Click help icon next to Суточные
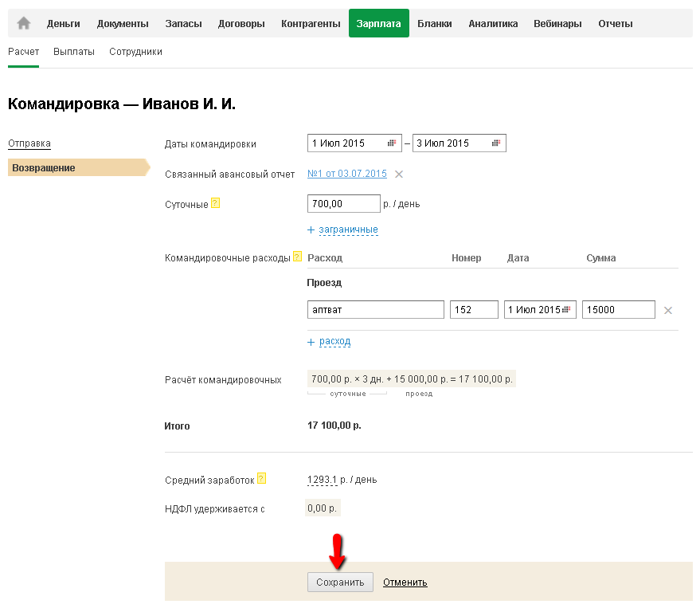 pyautogui.click(x=215, y=203)
